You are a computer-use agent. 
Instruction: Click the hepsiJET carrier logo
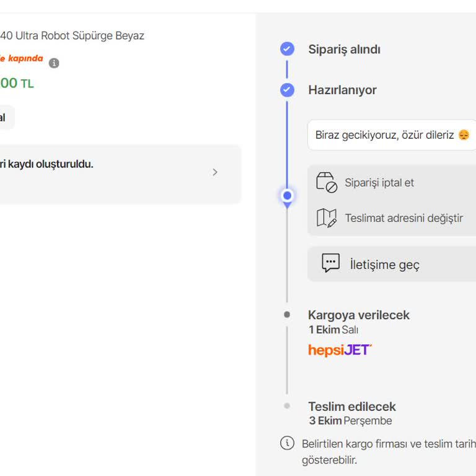coord(340,350)
